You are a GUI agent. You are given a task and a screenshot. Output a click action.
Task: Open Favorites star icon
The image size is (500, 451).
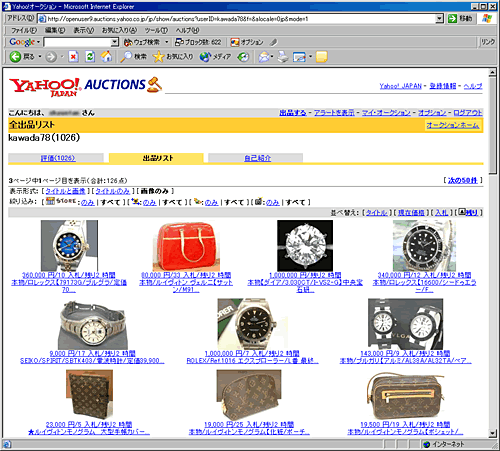pyautogui.click(x=158, y=57)
